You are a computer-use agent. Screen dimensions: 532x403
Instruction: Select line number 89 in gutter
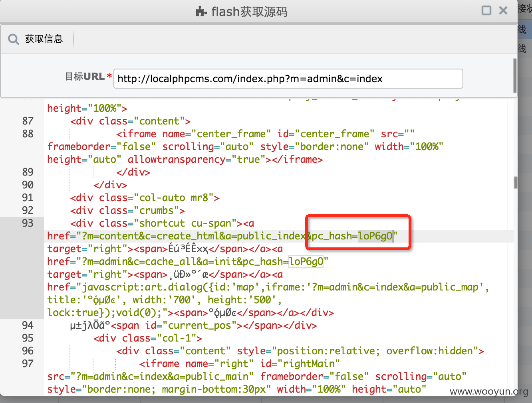[28, 172]
